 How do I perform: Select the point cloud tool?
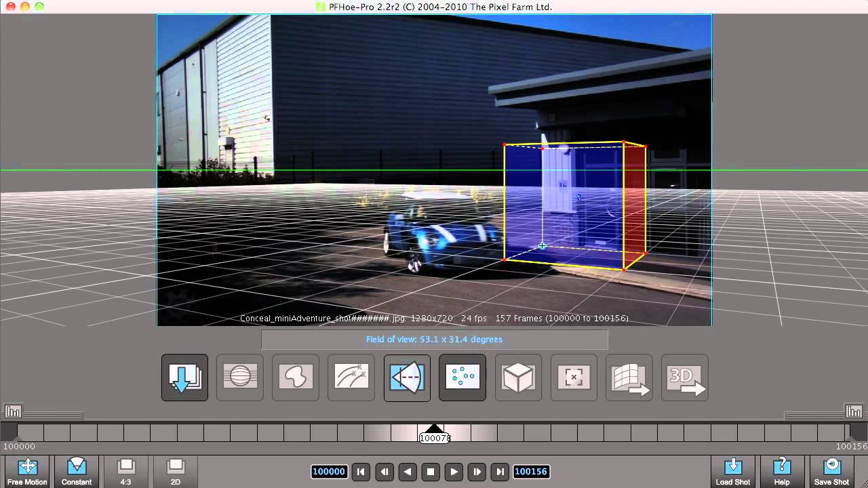[x=462, y=378]
